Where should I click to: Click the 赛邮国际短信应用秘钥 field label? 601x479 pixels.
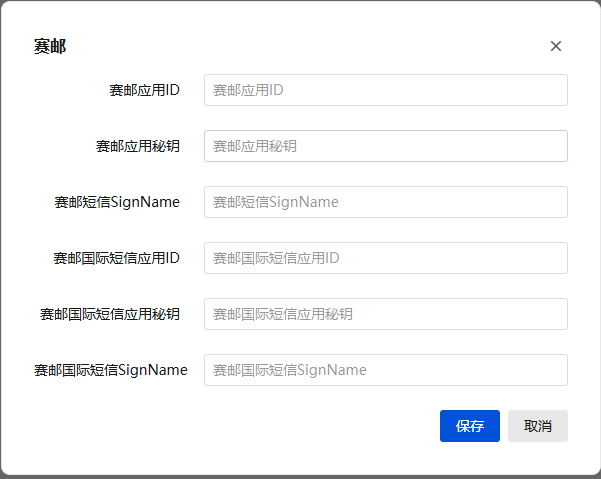click(110, 314)
